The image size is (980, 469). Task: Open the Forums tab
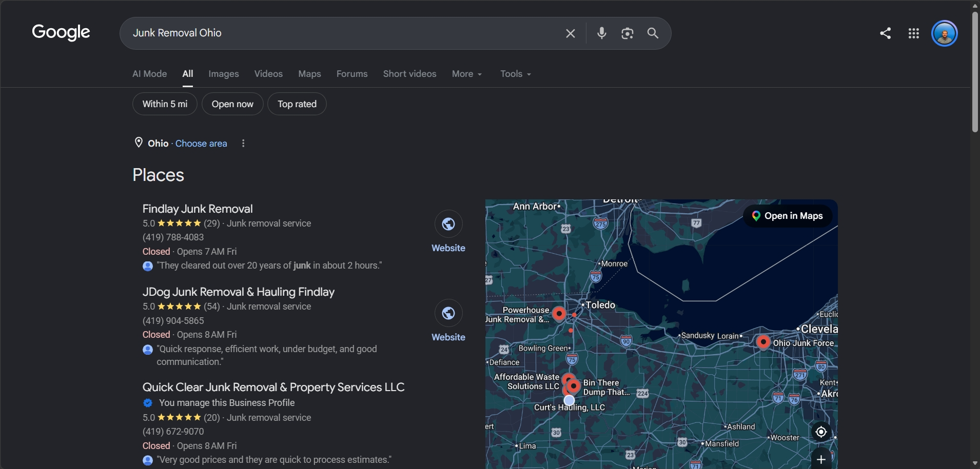352,74
